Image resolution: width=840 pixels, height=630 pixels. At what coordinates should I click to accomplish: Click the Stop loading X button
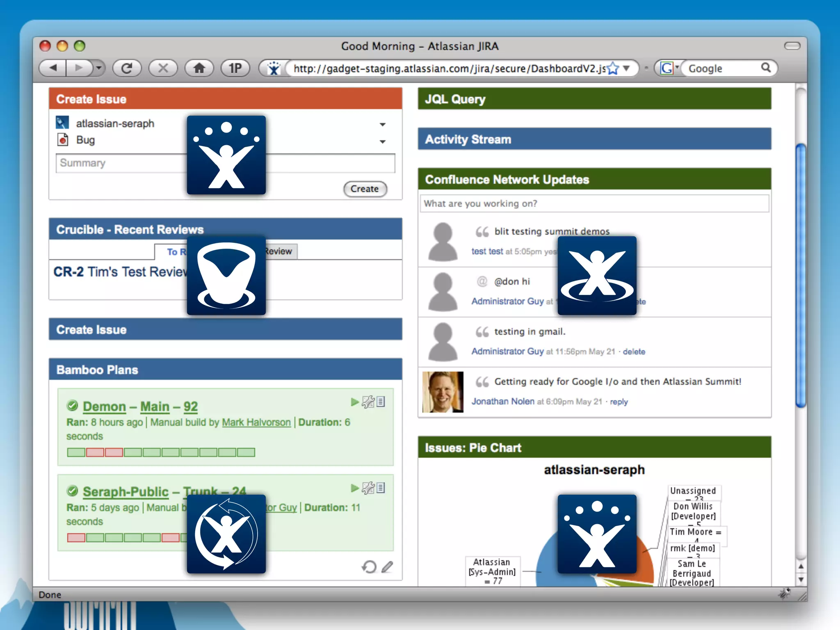[163, 68]
